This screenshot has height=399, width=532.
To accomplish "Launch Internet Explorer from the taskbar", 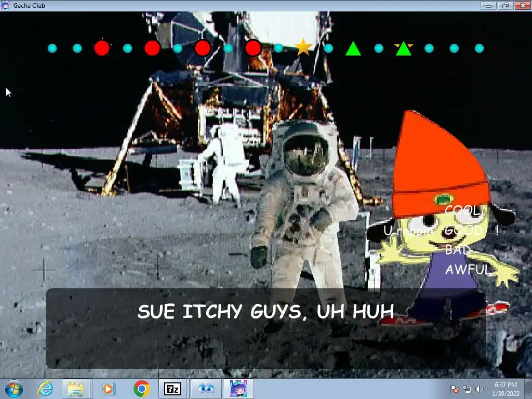I will click(45, 389).
